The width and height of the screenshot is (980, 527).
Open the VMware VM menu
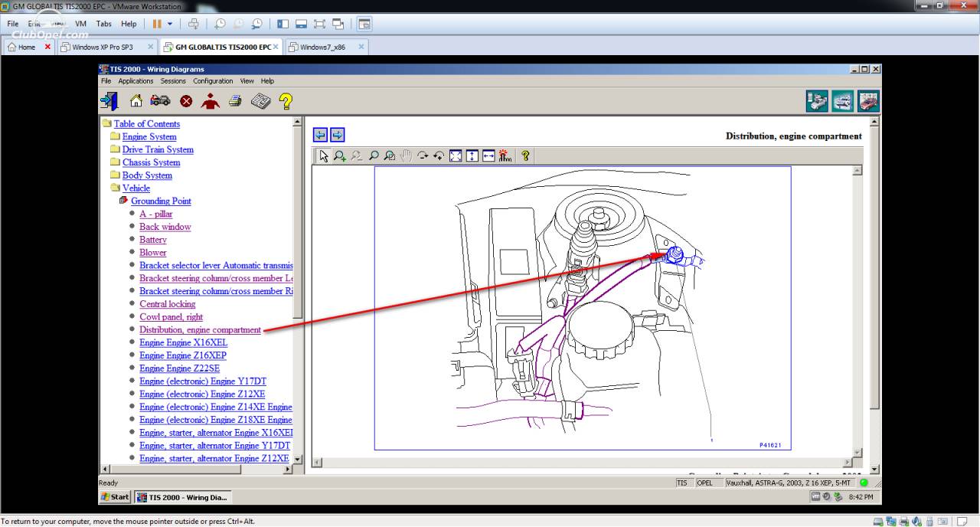80,24
